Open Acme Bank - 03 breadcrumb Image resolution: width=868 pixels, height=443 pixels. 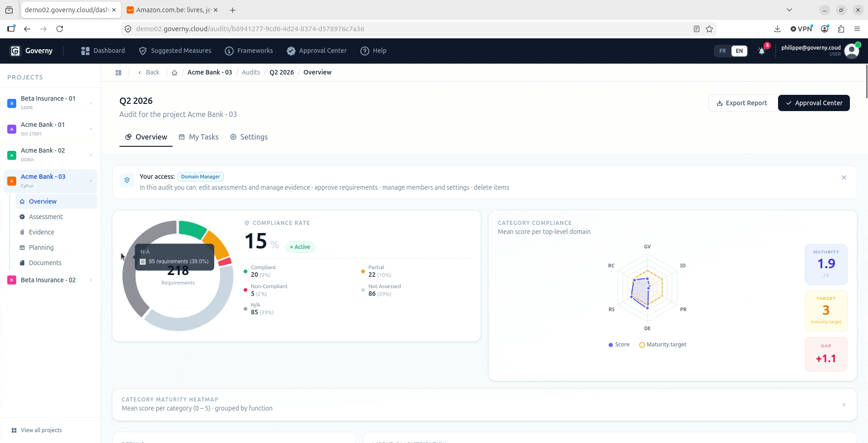coord(210,73)
